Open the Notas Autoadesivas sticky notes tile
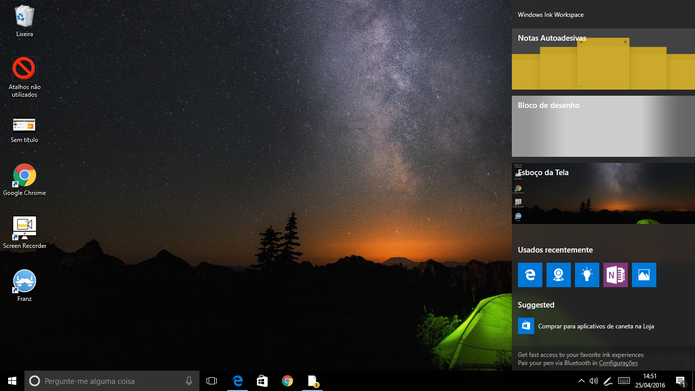The width and height of the screenshot is (695, 391). pyautogui.click(x=603, y=59)
